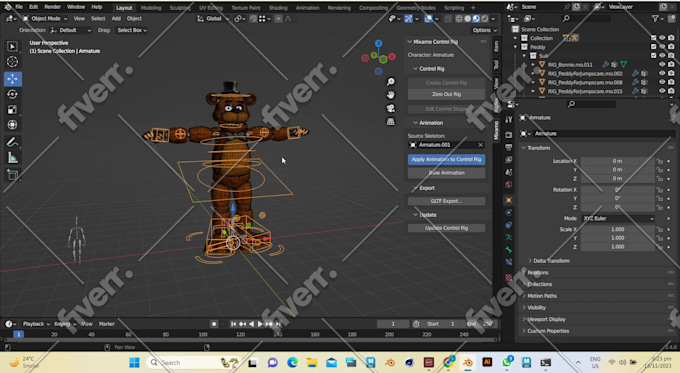
Task: Toggle lock on Location X
Action: tap(660, 161)
